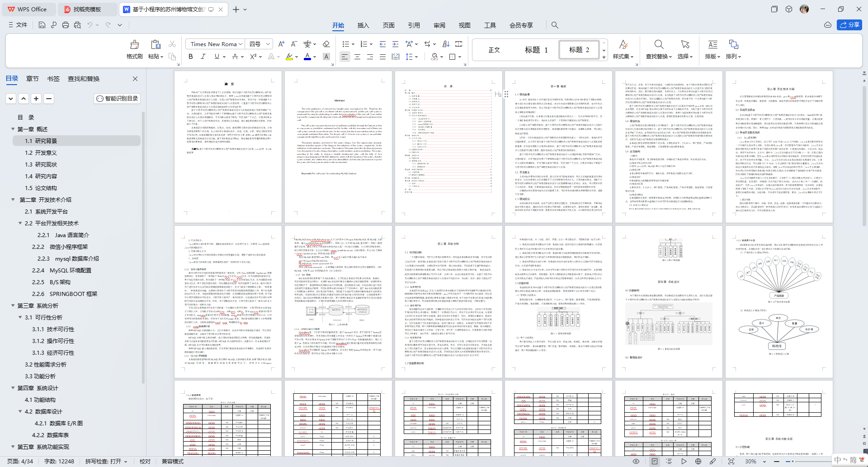
Task: Collapse the 第一章 概述 tree node
Action: (x=13, y=129)
